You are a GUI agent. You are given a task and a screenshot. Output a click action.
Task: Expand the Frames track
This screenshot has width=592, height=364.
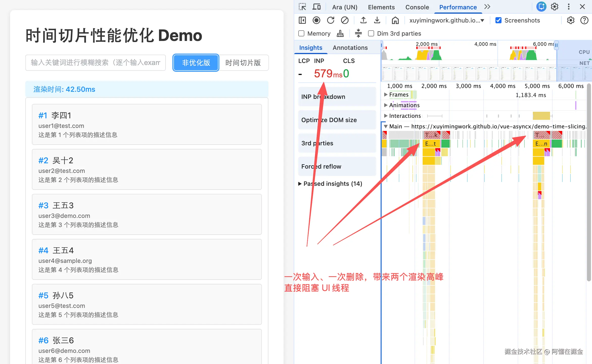(x=386, y=95)
